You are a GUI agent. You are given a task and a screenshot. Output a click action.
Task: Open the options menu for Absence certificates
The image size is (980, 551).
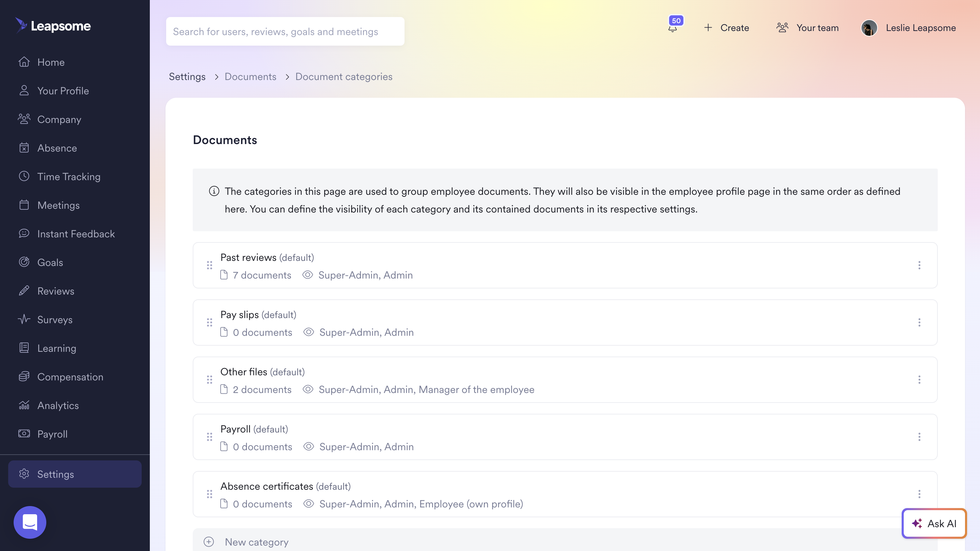pyautogui.click(x=919, y=494)
